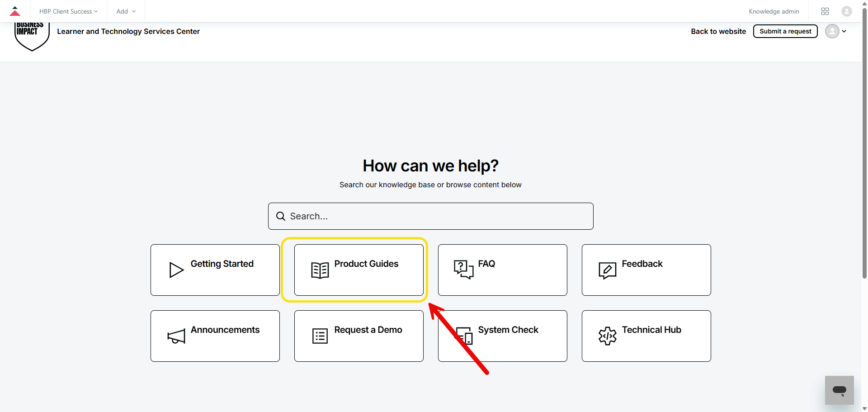Expand the user profile avatar menu
The width and height of the screenshot is (868, 412).
click(835, 31)
